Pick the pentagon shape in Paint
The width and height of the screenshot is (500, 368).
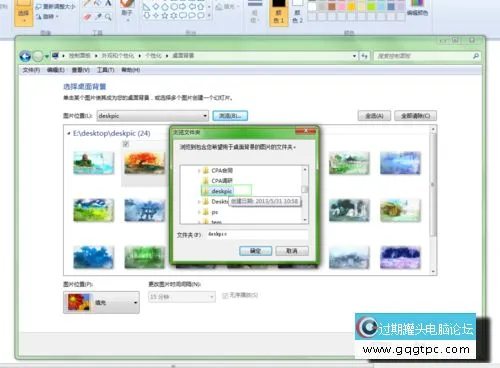click(165, 7)
